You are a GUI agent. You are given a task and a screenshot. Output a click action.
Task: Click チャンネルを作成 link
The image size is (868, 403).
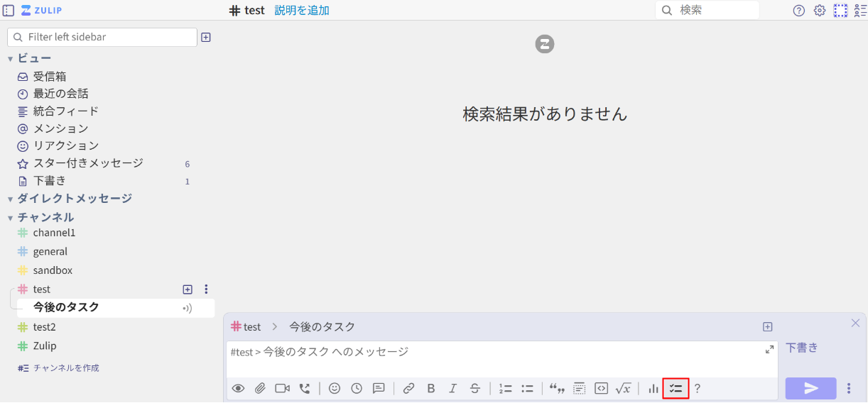66,368
